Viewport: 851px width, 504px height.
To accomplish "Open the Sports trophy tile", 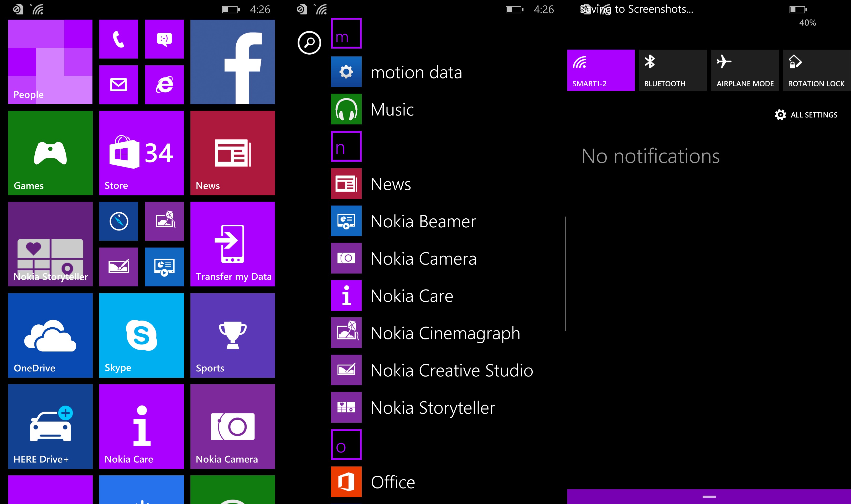I will pos(233,335).
